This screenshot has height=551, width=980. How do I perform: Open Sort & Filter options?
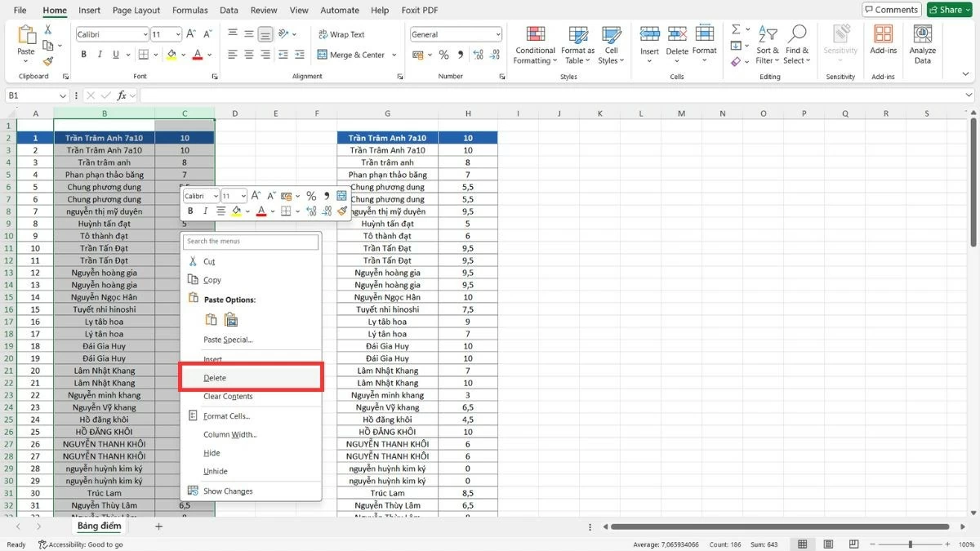(767, 44)
